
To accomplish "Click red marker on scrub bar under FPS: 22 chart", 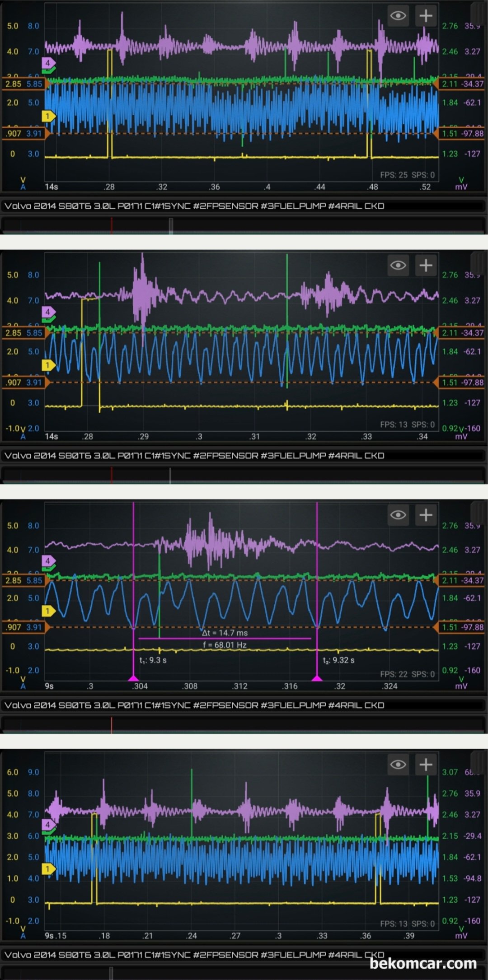I will coord(112,724).
